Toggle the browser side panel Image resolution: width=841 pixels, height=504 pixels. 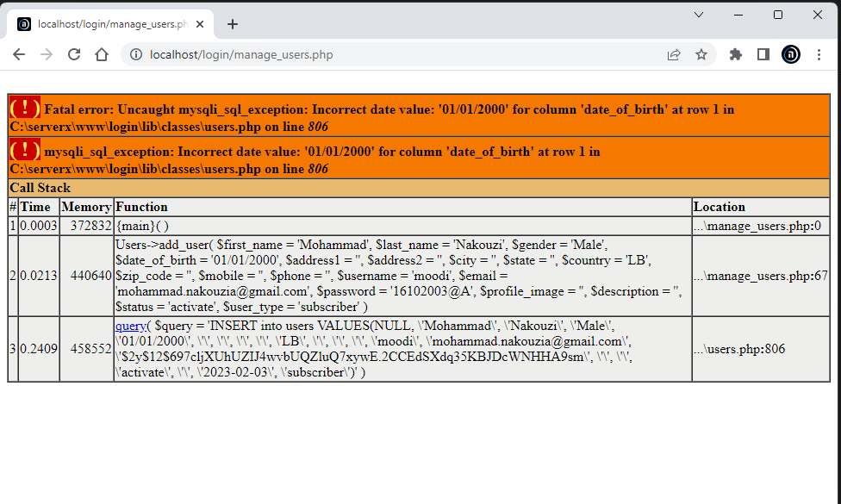763,54
